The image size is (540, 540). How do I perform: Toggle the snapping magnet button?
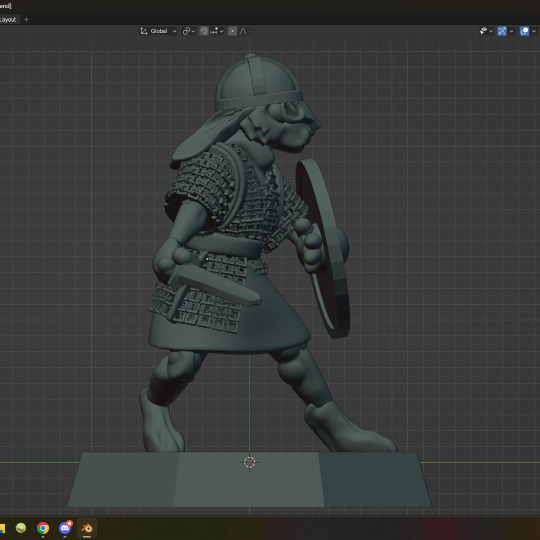coord(204,31)
